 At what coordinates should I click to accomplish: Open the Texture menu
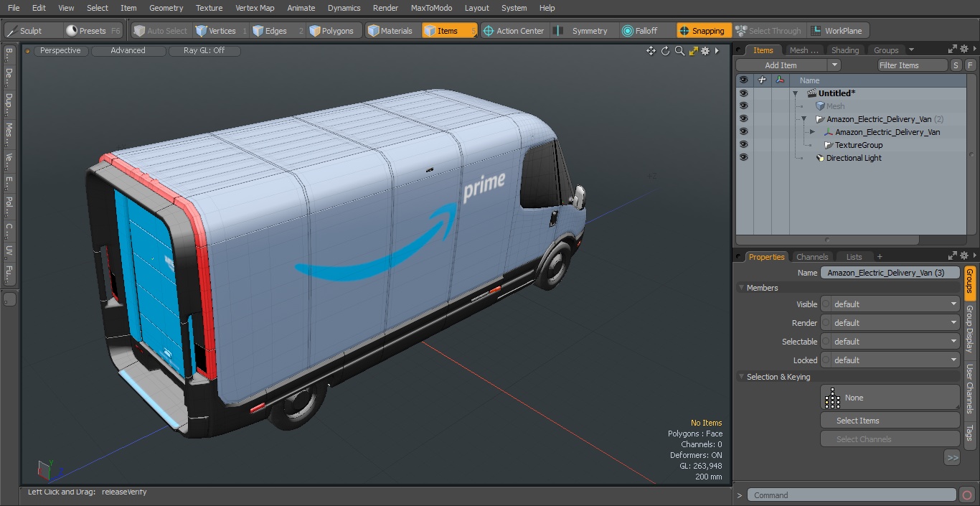pos(209,8)
